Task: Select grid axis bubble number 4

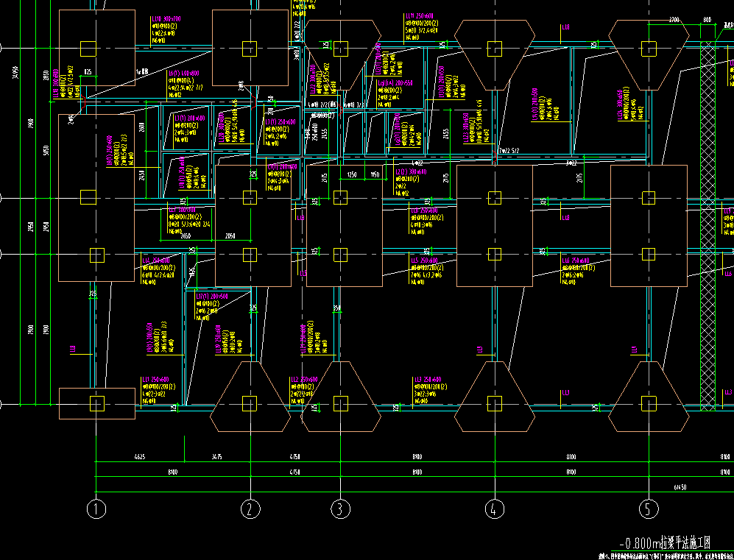Action: pyautogui.click(x=494, y=509)
